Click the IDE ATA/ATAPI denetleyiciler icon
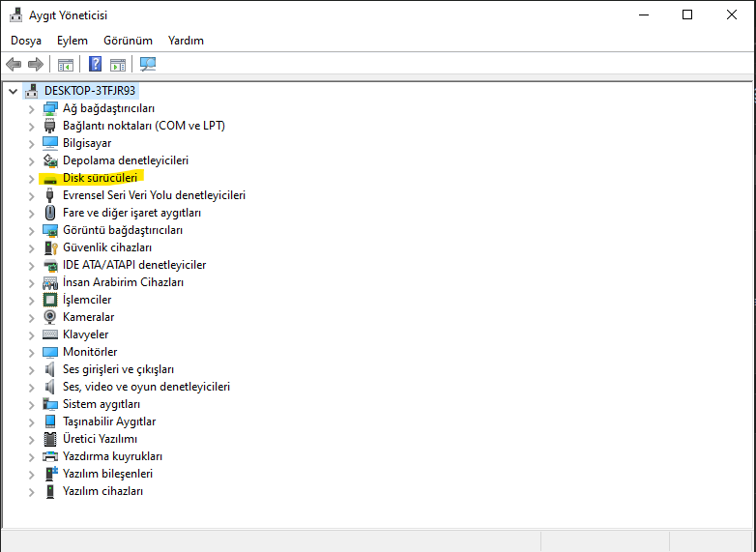 click(x=50, y=265)
